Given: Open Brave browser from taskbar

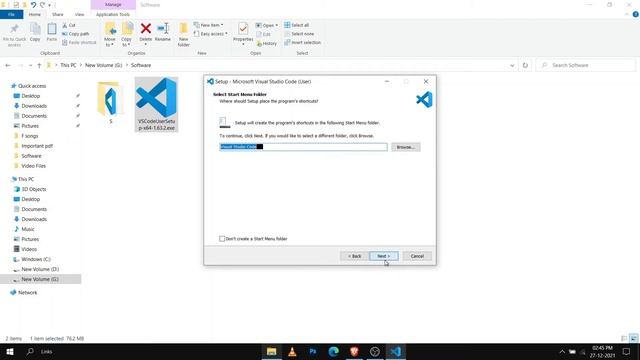Looking at the screenshot, I should click(x=354, y=351).
